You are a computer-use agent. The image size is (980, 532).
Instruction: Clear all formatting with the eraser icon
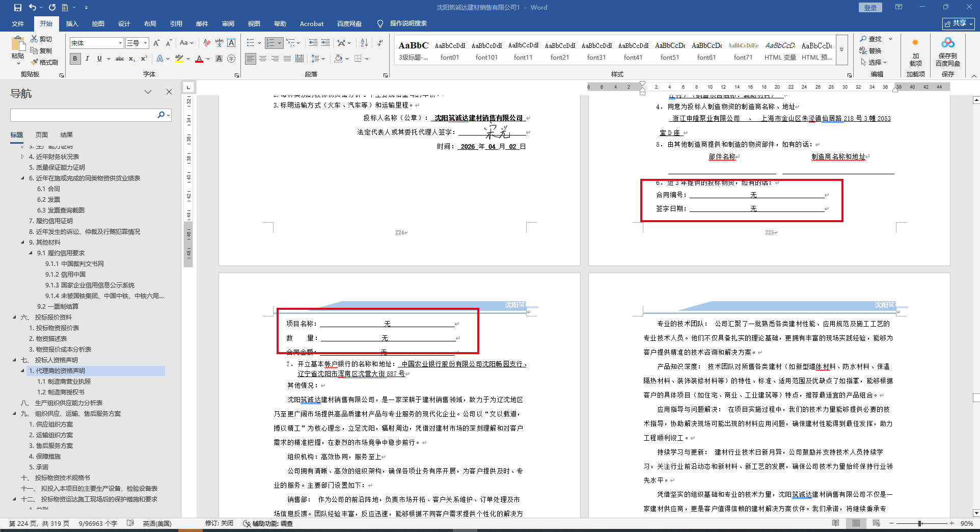click(x=207, y=43)
